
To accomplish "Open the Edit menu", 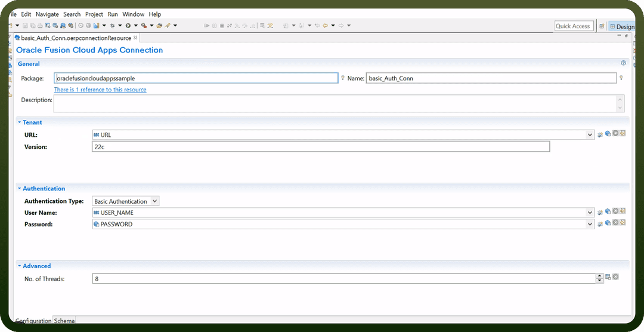I will [x=26, y=14].
